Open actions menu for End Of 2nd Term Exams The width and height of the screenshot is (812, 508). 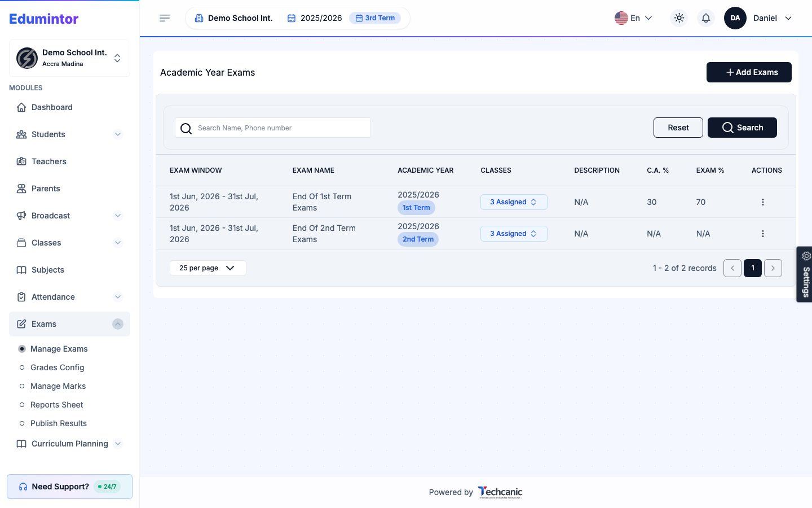[x=763, y=234]
